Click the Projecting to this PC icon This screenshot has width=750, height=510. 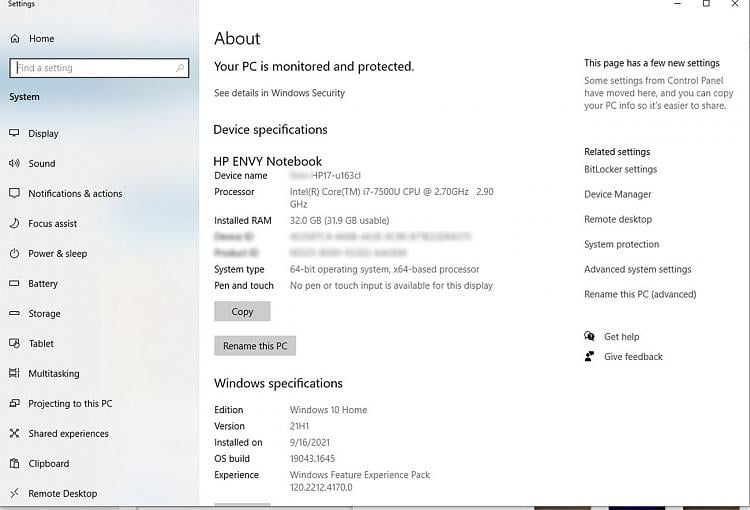[x=14, y=403]
